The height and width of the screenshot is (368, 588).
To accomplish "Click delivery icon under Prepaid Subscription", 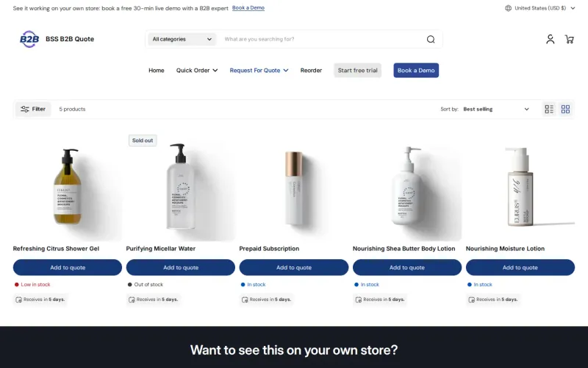I will coord(245,300).
